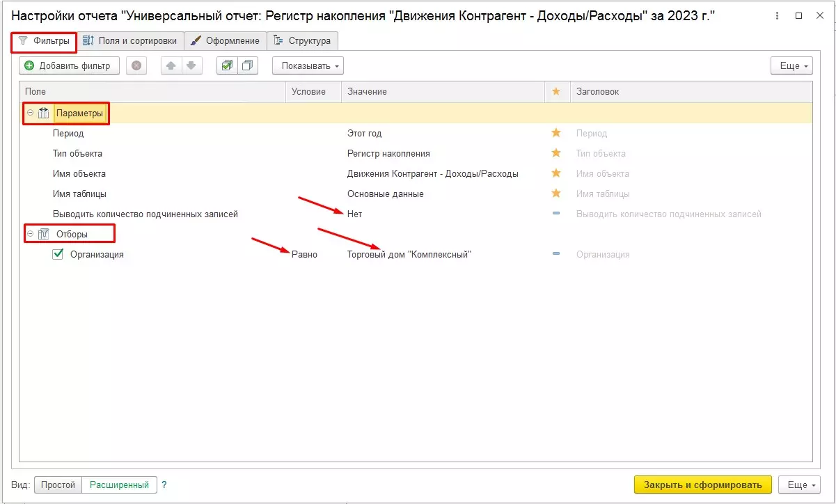Click the delete filter icon button
The height and width of the screenshot is (504, 836).
(136, 65)
